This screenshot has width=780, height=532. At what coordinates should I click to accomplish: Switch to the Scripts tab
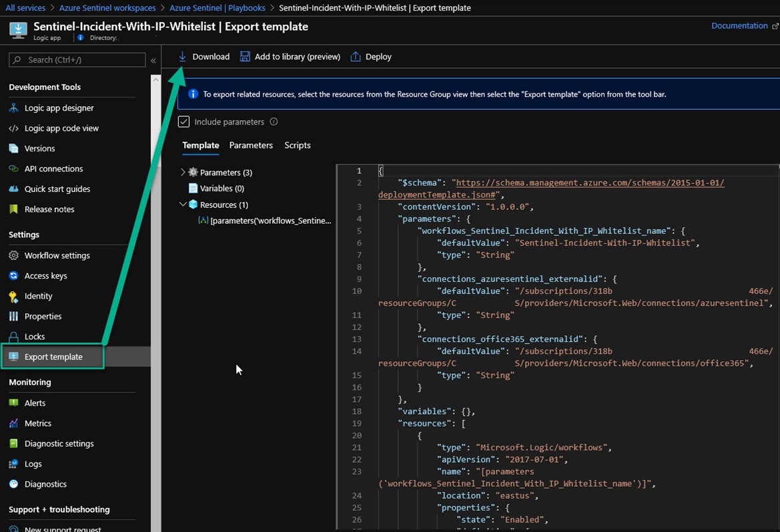[x=298, y=145]
